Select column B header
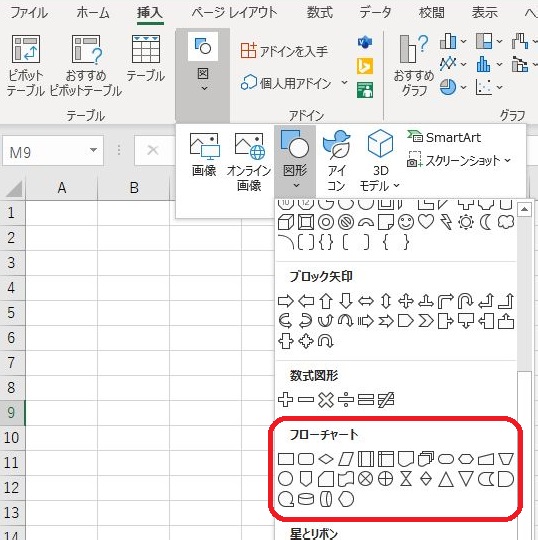The image size is (538, 540). click(134, 188)
